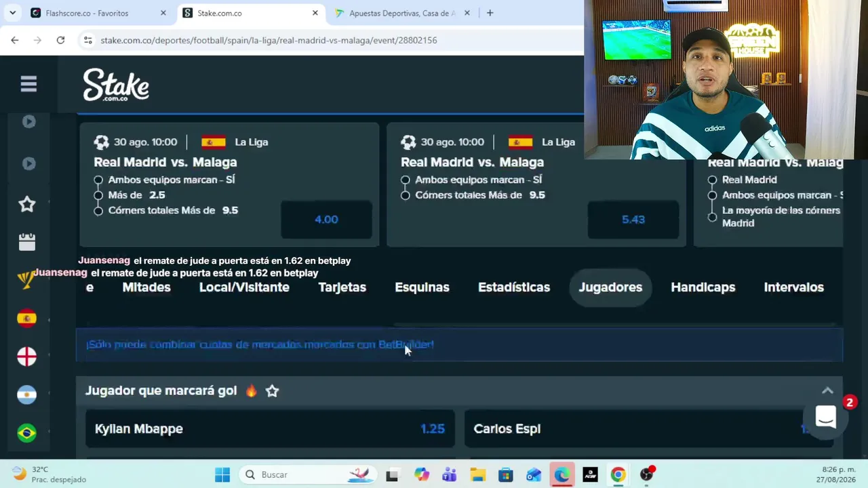Viewport: 868px width, 488px height.
Task: Open the weather widget showing 32°C
Action: (49, 474)
